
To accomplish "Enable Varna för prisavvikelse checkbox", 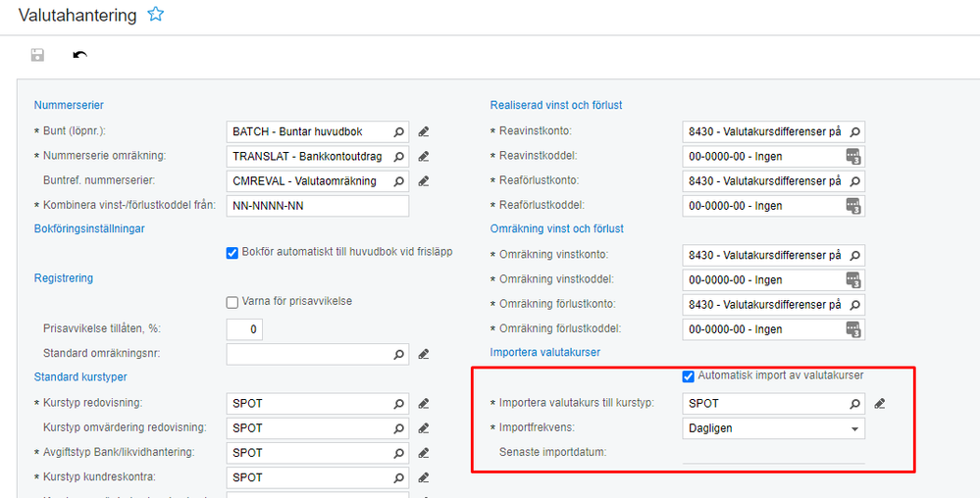I will 232,301.
